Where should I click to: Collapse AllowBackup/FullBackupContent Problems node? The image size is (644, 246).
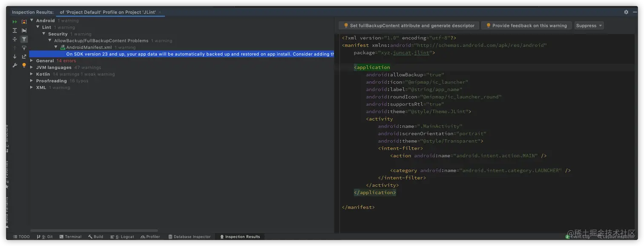(50, 40)
